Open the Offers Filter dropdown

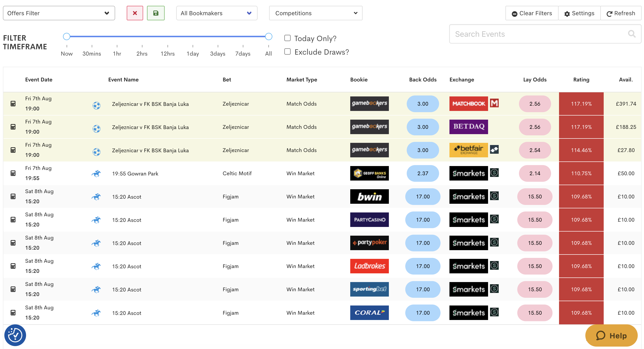pos(59,13)
